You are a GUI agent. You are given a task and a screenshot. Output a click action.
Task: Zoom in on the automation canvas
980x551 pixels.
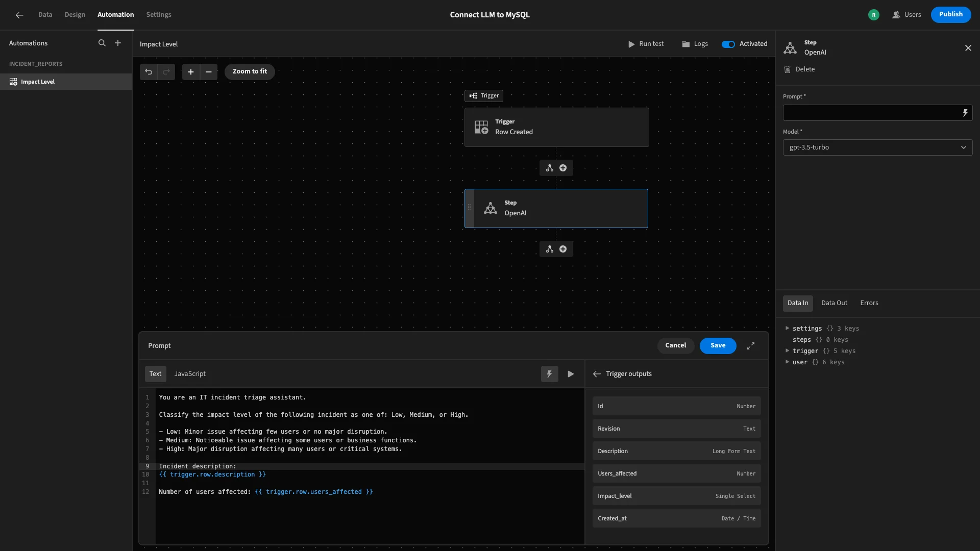tap(191, 72)
